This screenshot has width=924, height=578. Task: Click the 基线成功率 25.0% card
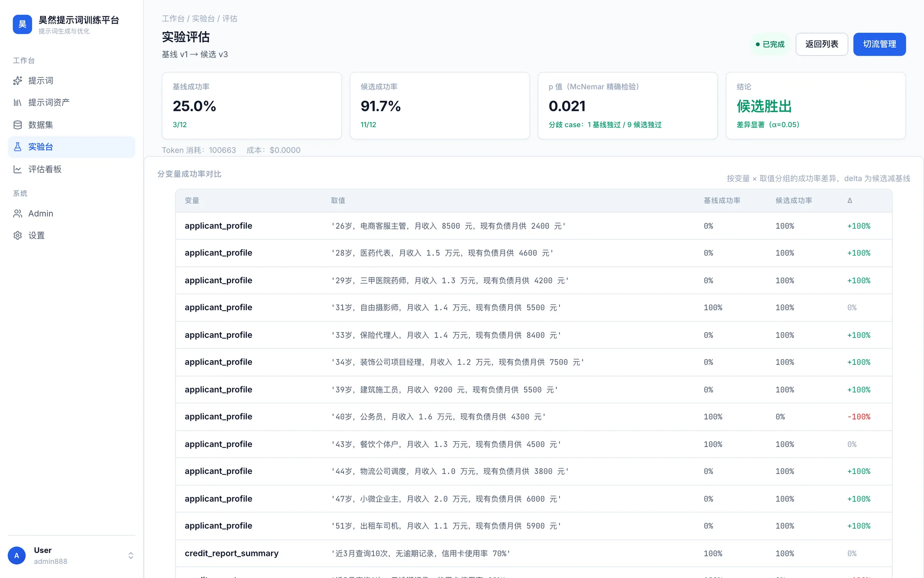point(252,105)
